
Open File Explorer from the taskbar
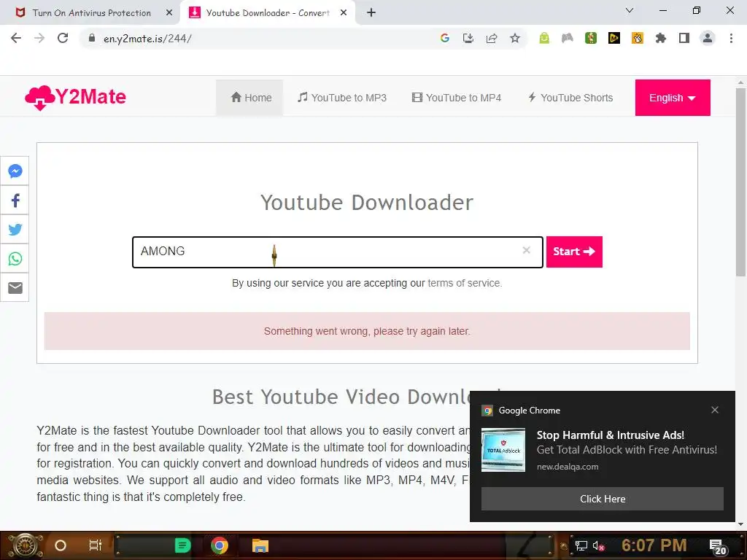tap(260, 545)
